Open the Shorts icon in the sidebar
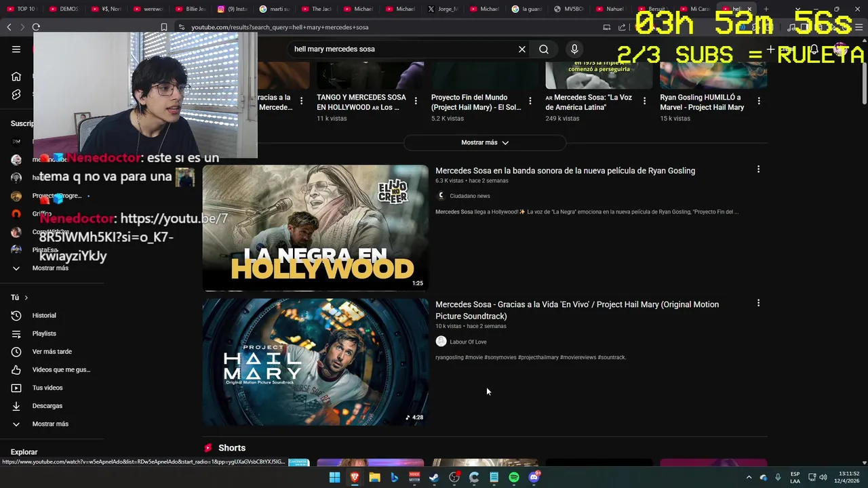The image size is (868, 488). [x=16, y=95]
